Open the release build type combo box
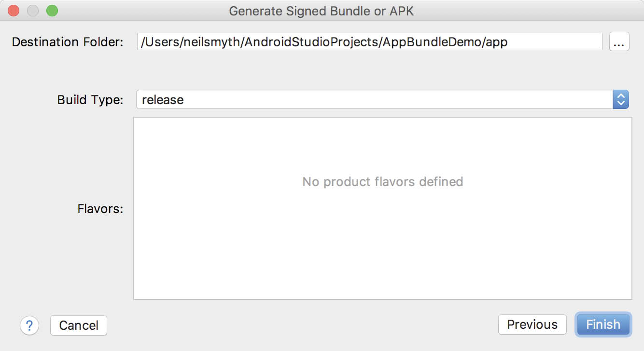 [x=383, y=100]
